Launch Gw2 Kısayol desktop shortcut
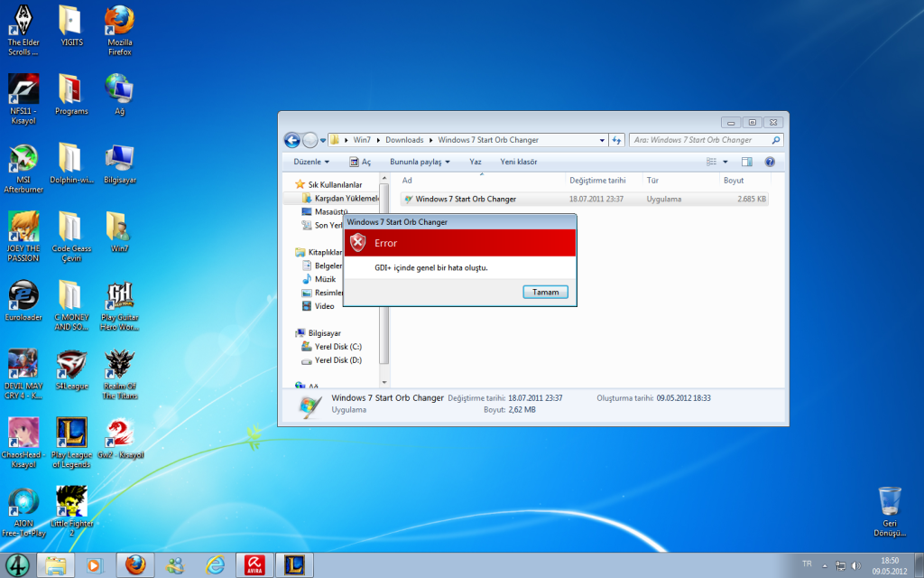This screenshot has height=578, width=924. [120, 438]
